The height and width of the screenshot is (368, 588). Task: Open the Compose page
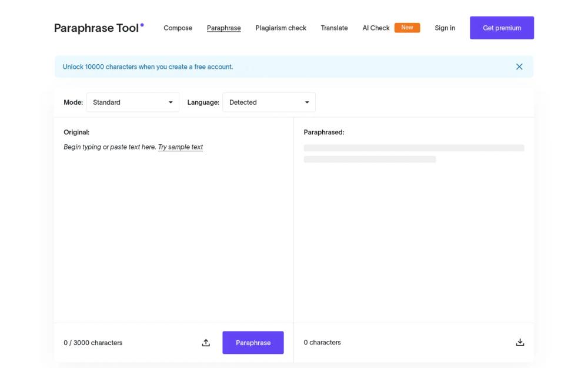[178, 28]
